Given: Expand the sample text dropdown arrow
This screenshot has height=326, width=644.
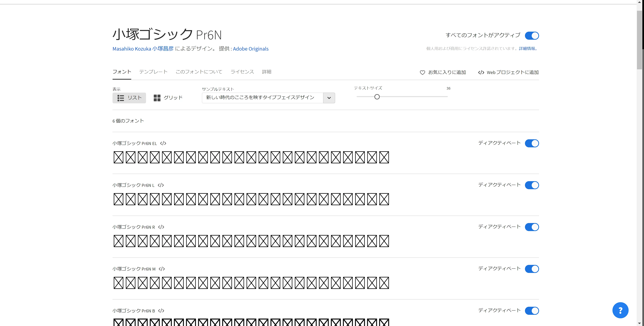Looking at the screenshot, I should [x=329, y=98].
